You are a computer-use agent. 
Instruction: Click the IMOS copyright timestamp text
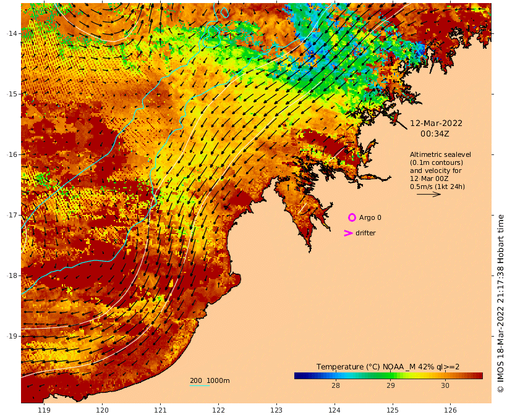(x=500, y=303)
